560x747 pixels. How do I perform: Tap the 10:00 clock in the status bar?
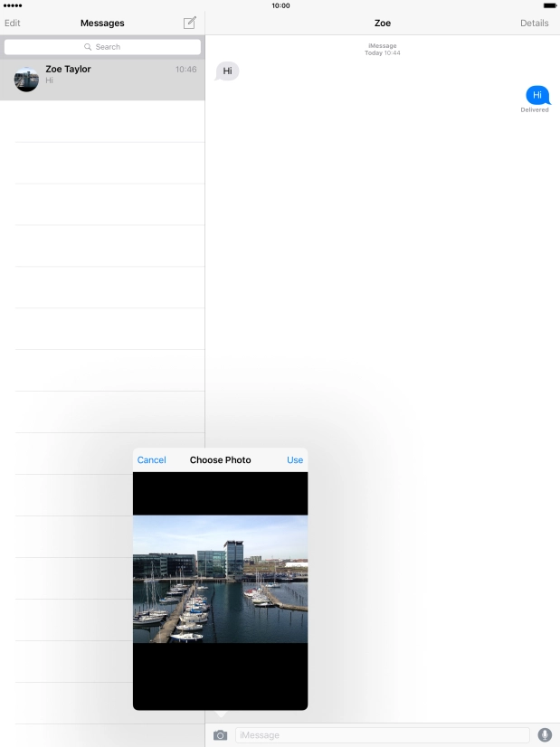[x=280, y=5]
